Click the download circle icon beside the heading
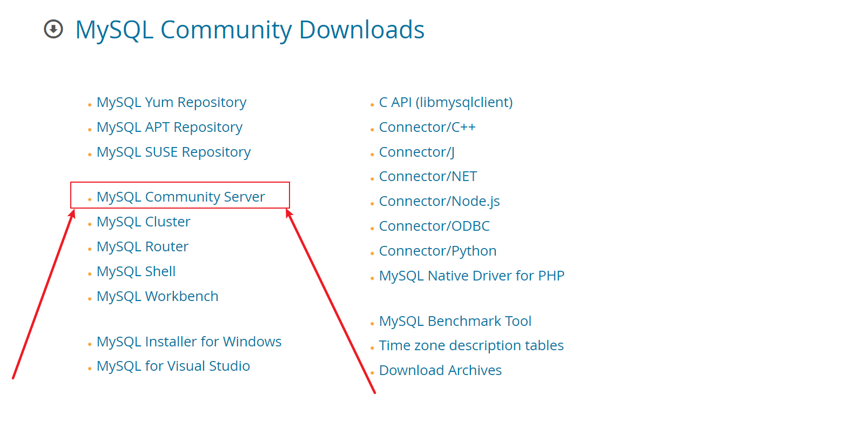868x421 pixels. coord(53,29)
